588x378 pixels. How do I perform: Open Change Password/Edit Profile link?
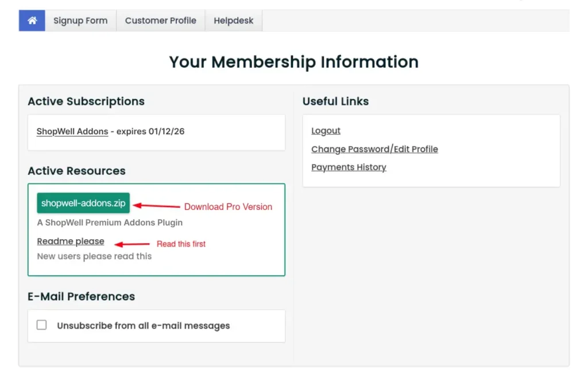coord(374,149)
